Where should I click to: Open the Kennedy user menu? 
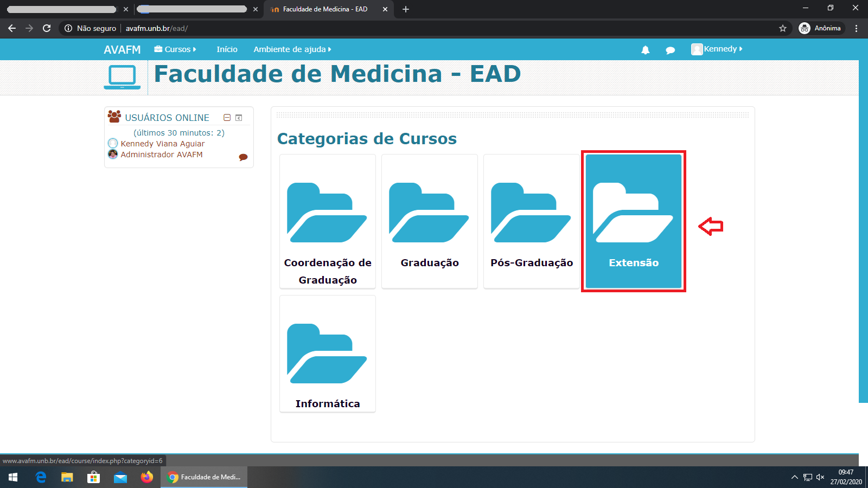tap(716, 49)
